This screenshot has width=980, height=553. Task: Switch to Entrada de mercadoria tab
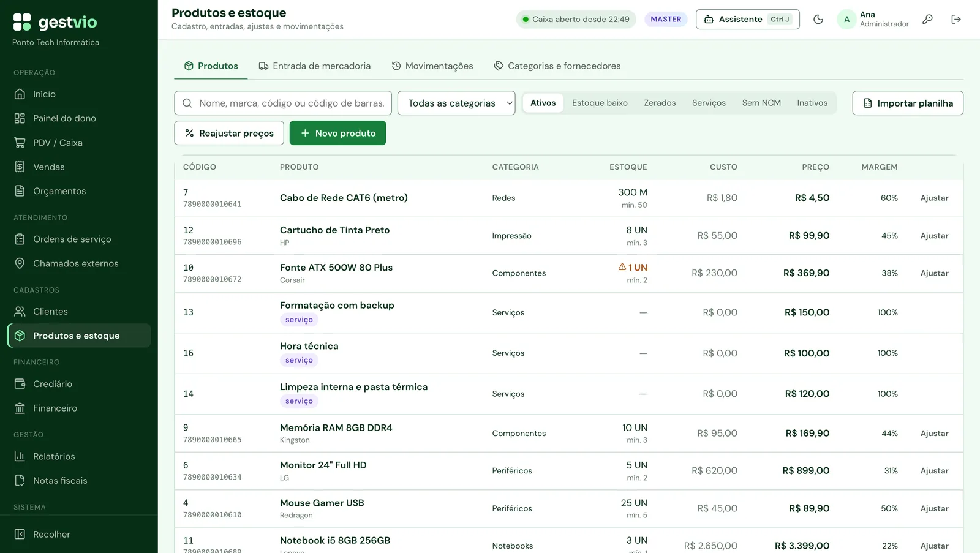[315, 66]
